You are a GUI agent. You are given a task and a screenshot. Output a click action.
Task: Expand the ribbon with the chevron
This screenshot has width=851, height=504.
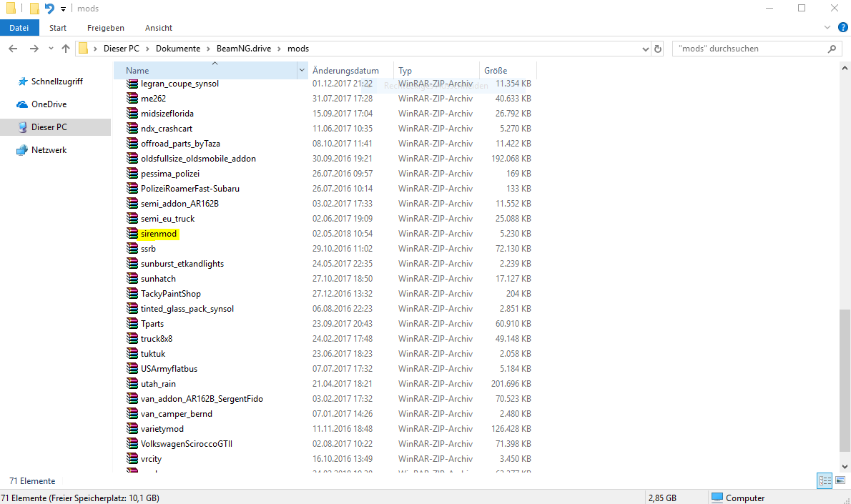827,28
